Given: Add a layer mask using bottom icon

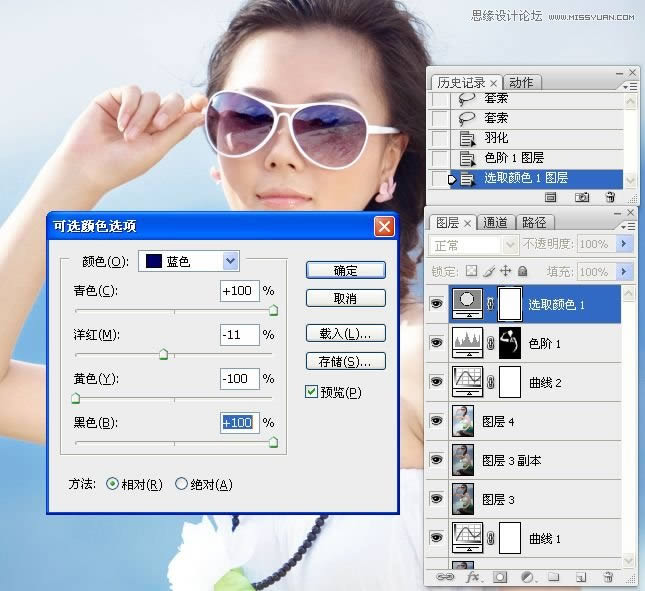Looking at the screenshot, I should 500,577.
